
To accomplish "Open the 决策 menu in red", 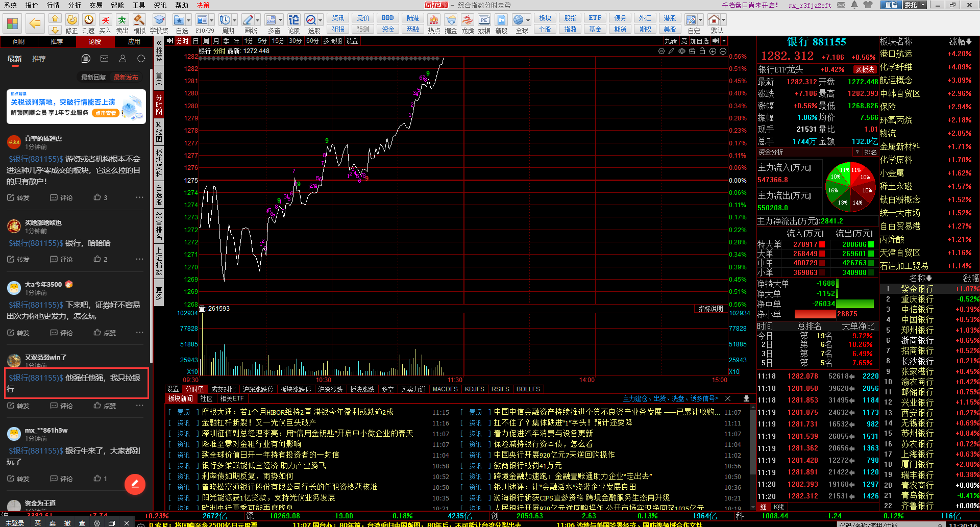I will click(x=203, y=5).
